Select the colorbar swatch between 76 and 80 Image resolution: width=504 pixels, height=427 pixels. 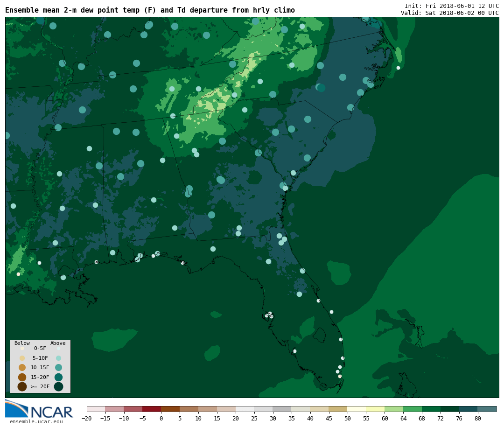coord(468,409)
